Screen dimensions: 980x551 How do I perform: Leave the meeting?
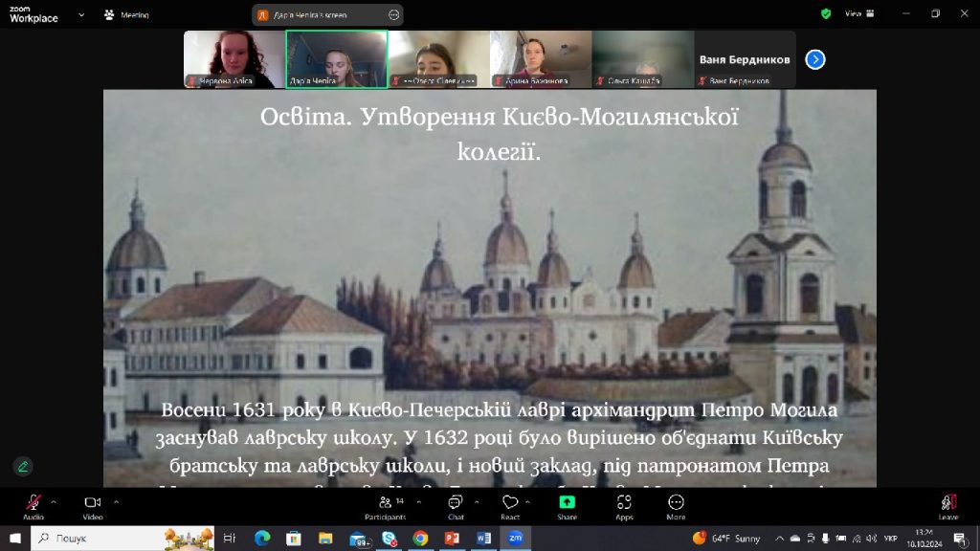[x=948, y=507]
